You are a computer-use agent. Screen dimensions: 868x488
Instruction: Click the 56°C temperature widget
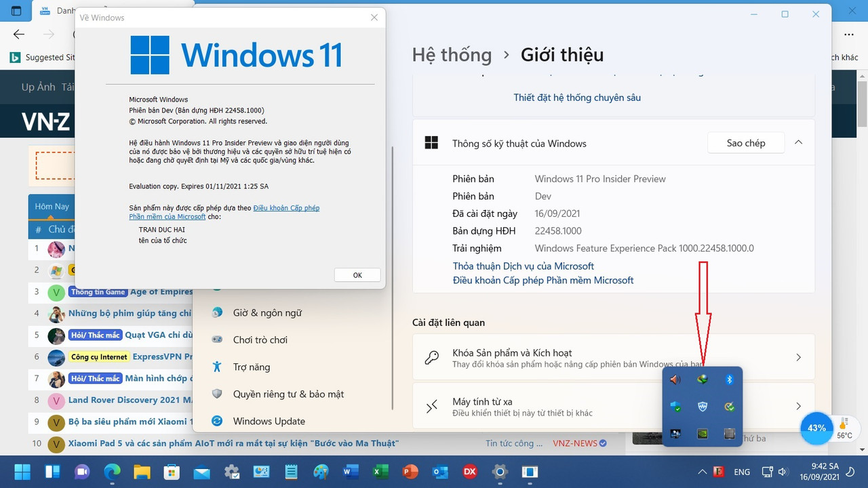844,428
